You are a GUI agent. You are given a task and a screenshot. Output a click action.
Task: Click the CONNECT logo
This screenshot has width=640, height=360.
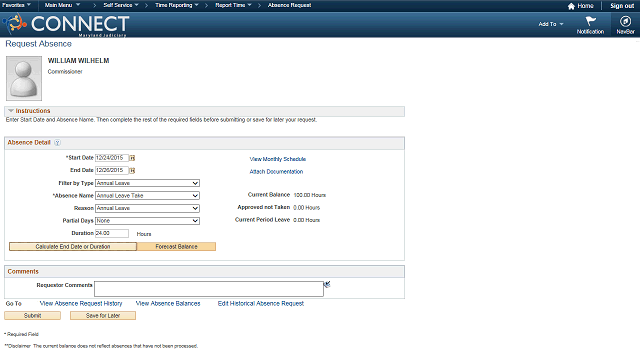[66, 24]
